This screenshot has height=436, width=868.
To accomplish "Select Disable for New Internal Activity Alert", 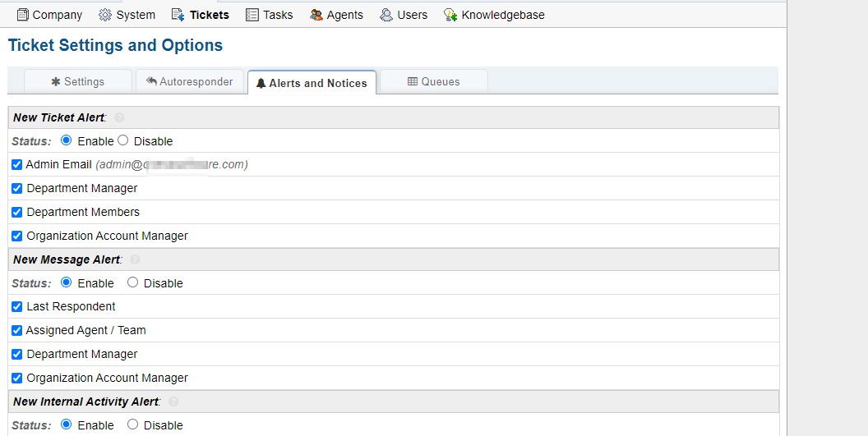I will pos(133,425).
